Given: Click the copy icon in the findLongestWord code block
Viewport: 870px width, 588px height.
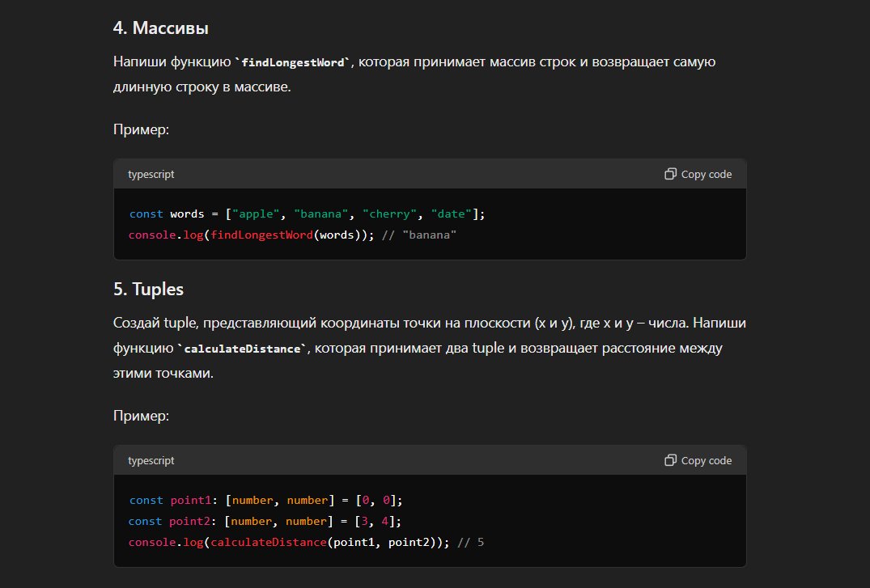Looking at the screenshot, I should (x=670, y=174).
